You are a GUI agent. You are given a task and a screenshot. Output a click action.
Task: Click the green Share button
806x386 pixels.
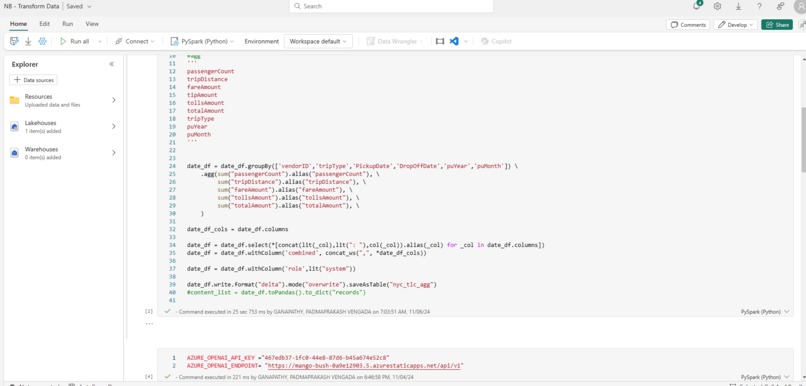(x=777, y=25)
